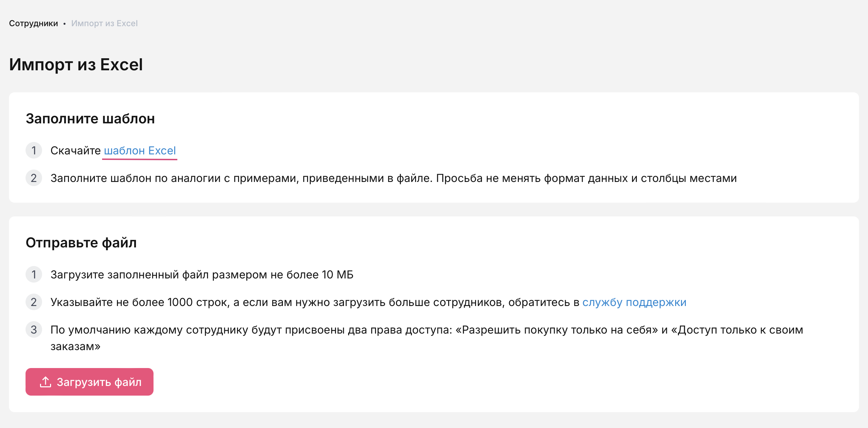Open the службу поддержки link
868x428 pixels.
pos(634,302)
